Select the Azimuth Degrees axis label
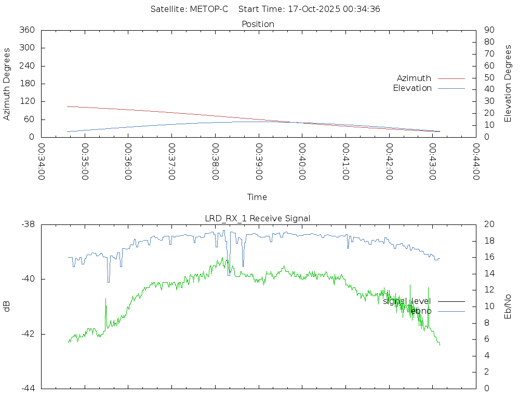This screenshot has width=532, height=399. pos(7,84)
